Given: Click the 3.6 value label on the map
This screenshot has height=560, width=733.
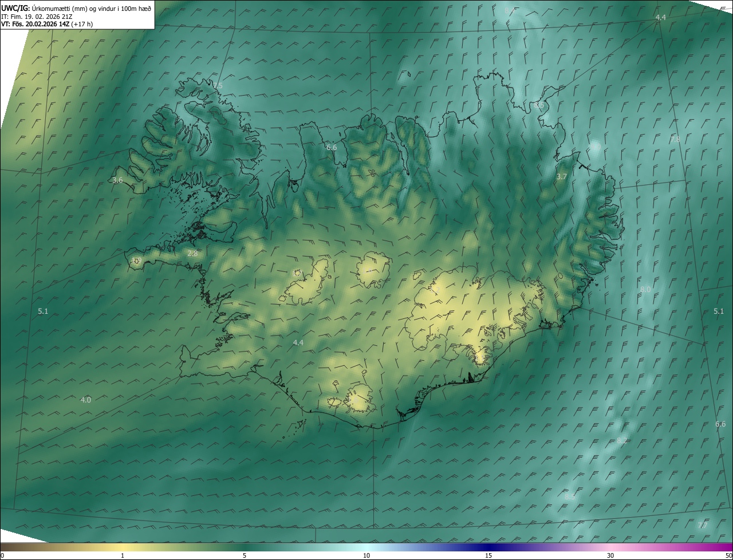Looking at the screenshot, I should (x=117, y=180).
